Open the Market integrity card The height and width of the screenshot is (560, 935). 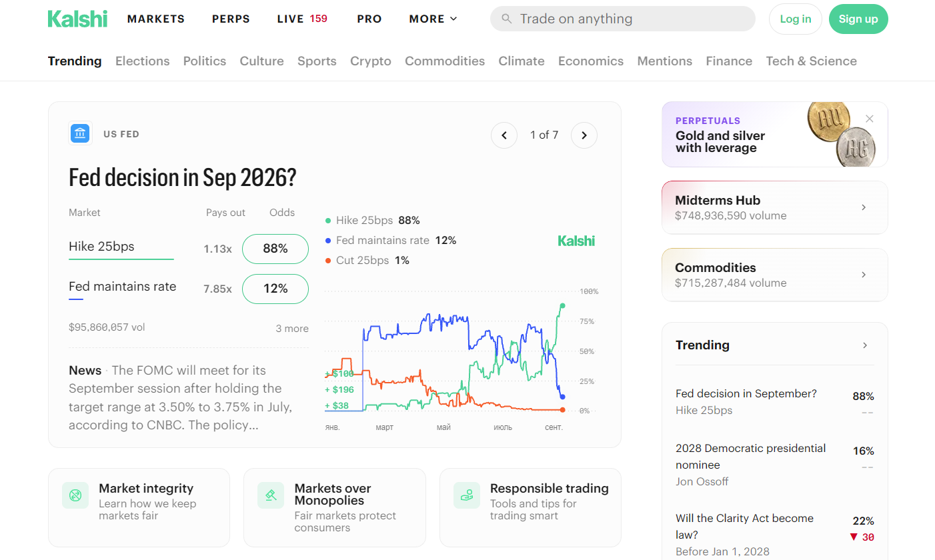pyautogui.click(x=139, y=507)
